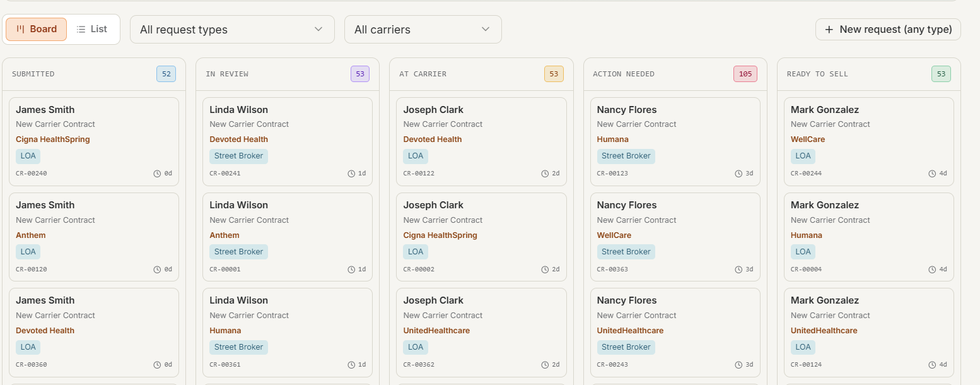Image resolution: width=980 pixels, height=385 pixels.
Task: Open card CR-00361 Humana
Action: click(288, 333)
